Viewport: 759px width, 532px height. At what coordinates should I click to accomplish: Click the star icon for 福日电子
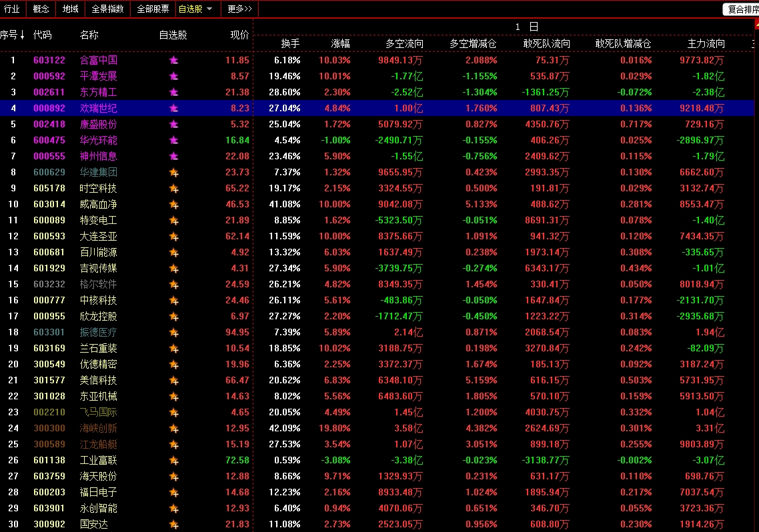[x=173, y=493]
